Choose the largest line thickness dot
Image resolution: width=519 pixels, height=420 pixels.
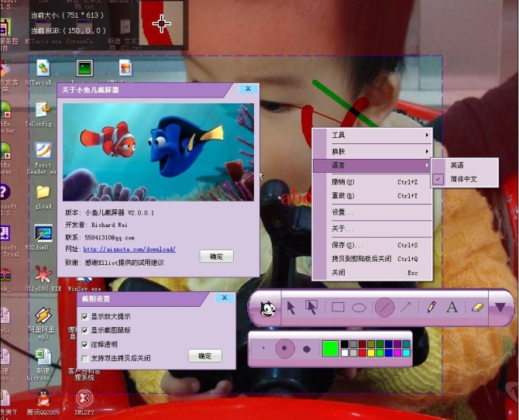[x=307, y=349]
